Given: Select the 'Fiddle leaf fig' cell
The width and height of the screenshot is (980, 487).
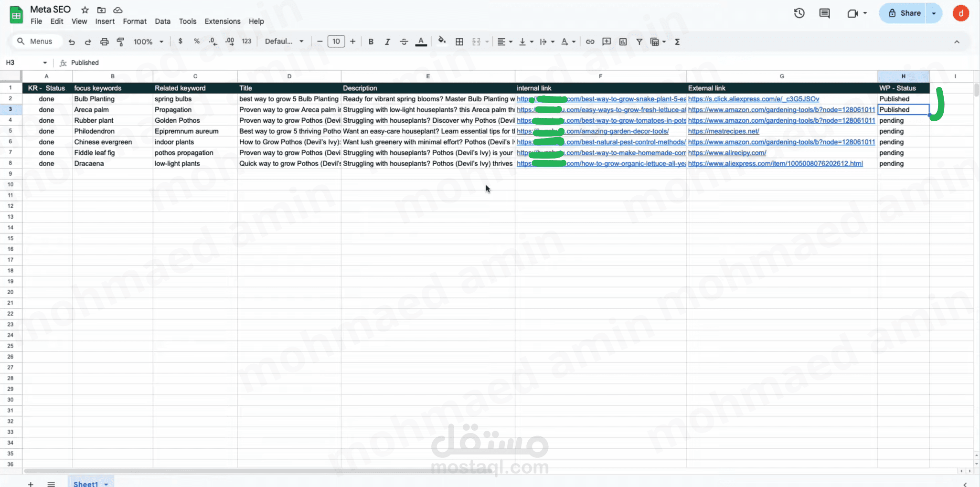Looking at the screenshot, I should coord(113,153).
